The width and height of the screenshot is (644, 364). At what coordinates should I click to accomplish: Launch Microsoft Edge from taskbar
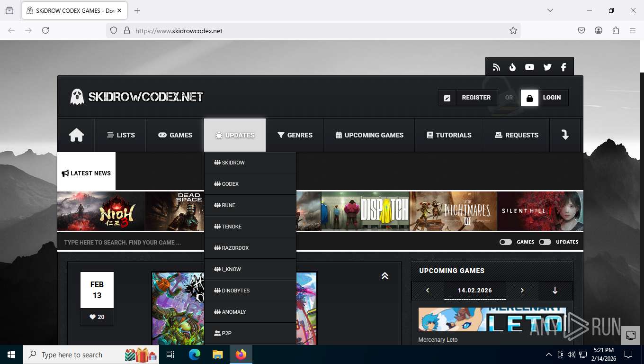pyautogui.click(x=195, y=355)
